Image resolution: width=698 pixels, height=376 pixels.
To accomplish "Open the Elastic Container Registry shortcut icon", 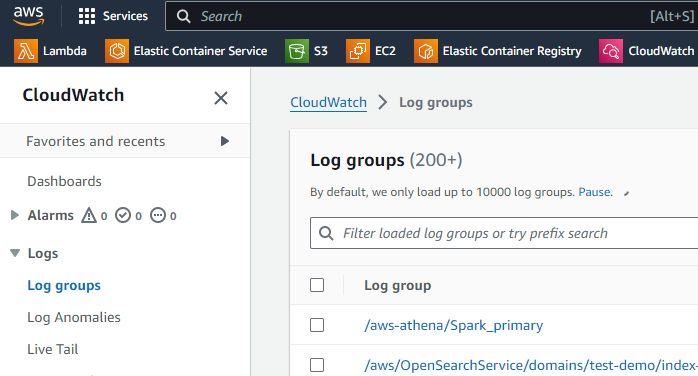I will (426, 51).
